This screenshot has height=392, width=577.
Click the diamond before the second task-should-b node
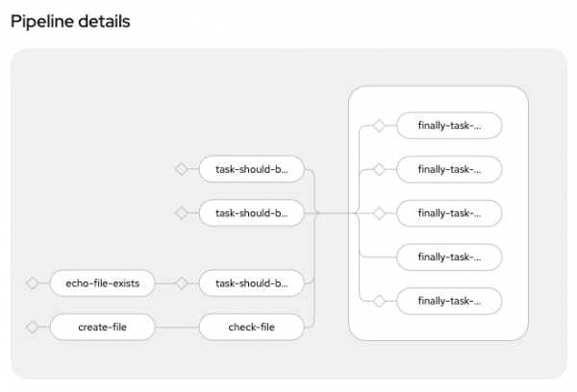(180, 212)
